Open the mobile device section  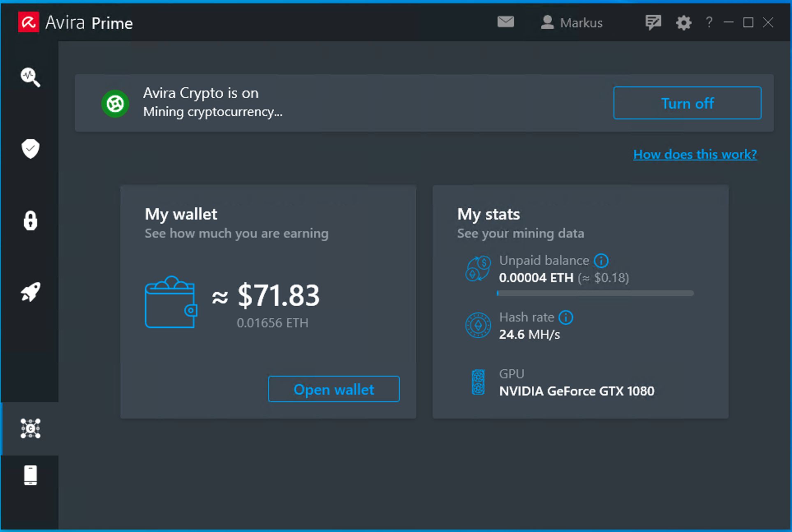tap(30, 476)
